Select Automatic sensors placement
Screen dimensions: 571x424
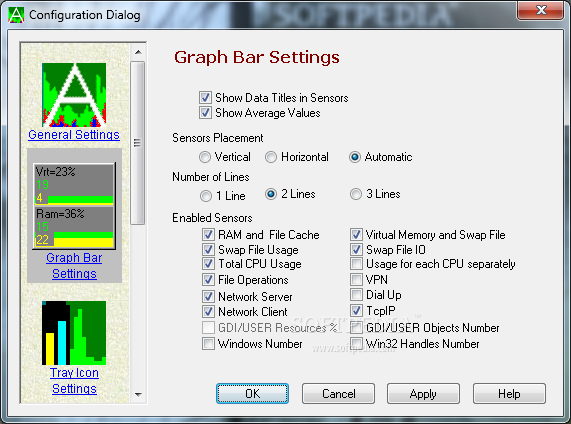[x=355, y=157]
